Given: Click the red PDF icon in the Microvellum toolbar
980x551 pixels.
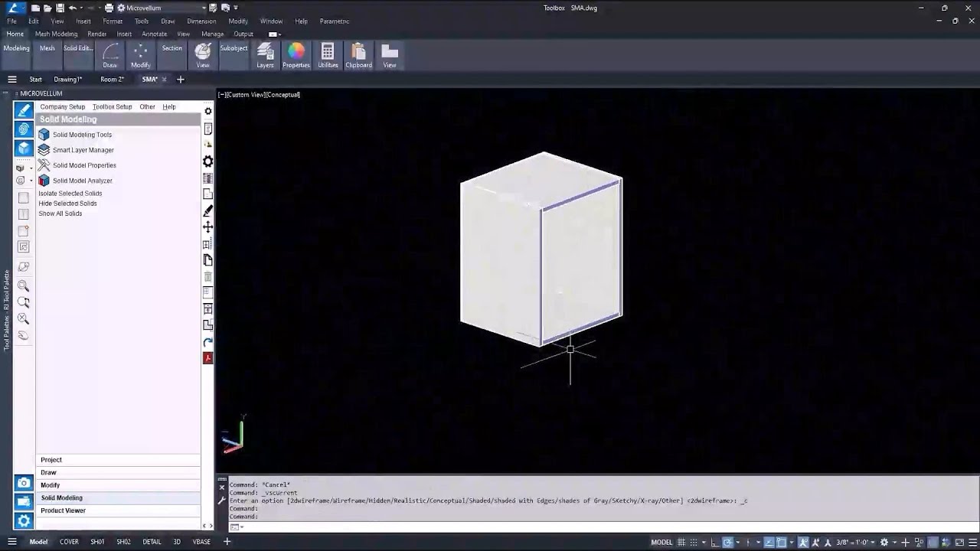Looking at the screenshot, I should tap(207, 358).
